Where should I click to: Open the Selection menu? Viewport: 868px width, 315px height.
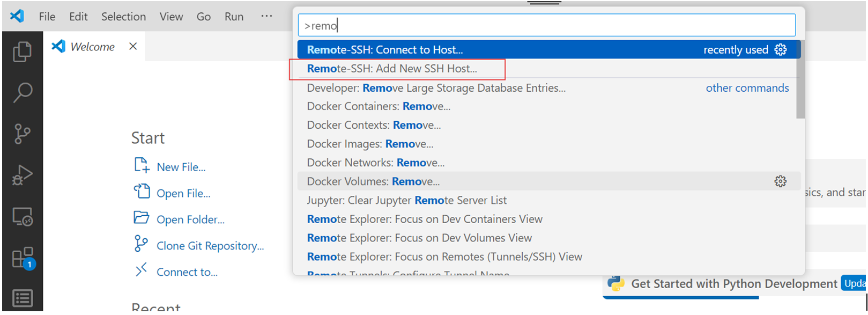point(123,17)
